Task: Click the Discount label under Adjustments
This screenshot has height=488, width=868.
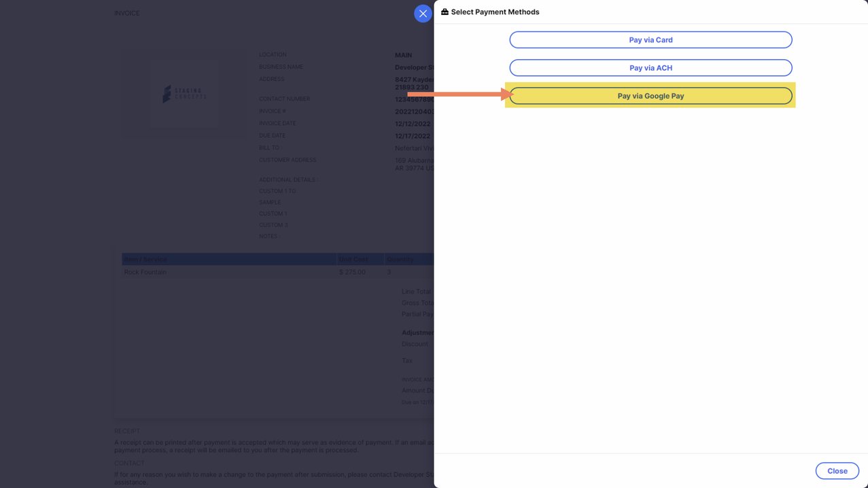Action: click(x=415, y=344)
